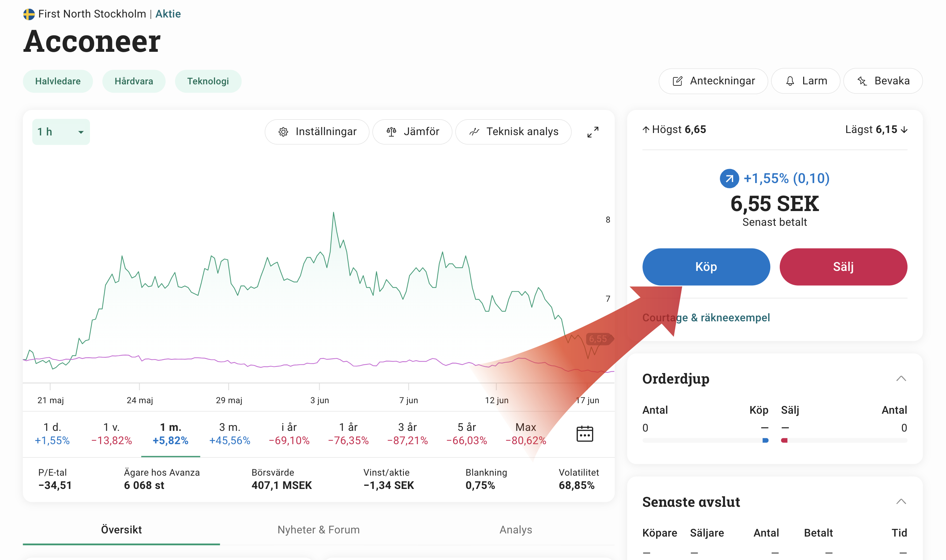The width and height of the screenshot is (946, 560).
Task: Open Courtage & räkneexempel link
Action: (x=706, y=318)
